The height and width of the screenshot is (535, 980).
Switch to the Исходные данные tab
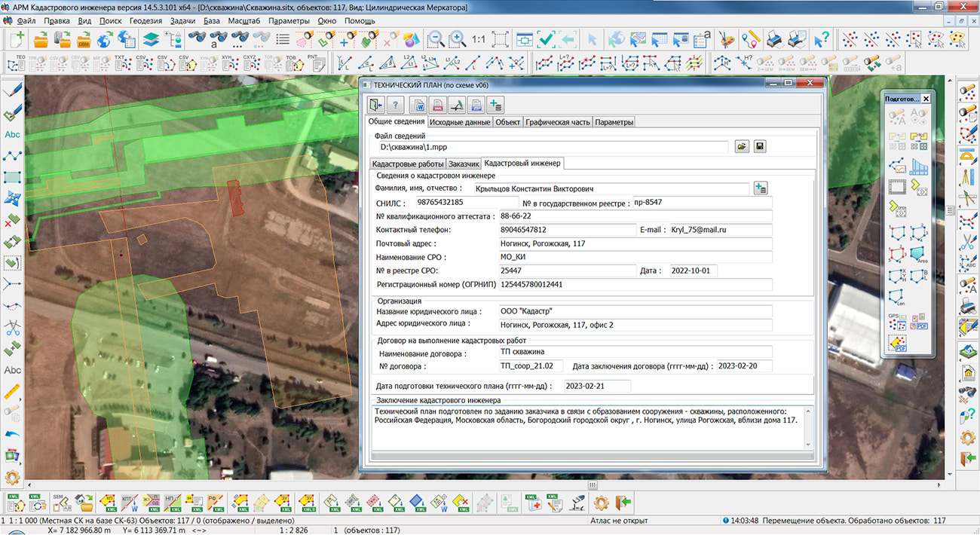point(460,122)
